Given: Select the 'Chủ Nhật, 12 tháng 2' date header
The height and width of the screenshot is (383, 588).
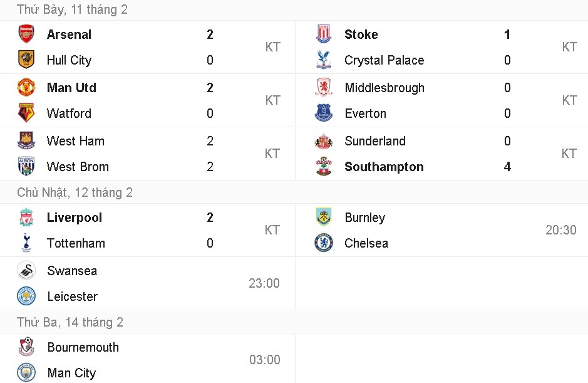Looking at the screenshot, I should 75,192.
